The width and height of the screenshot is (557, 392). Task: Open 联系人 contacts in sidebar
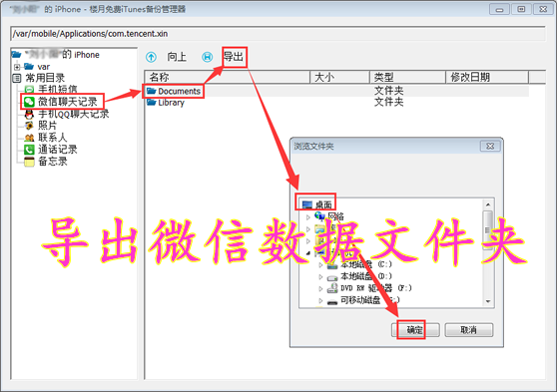click(52, 138)
